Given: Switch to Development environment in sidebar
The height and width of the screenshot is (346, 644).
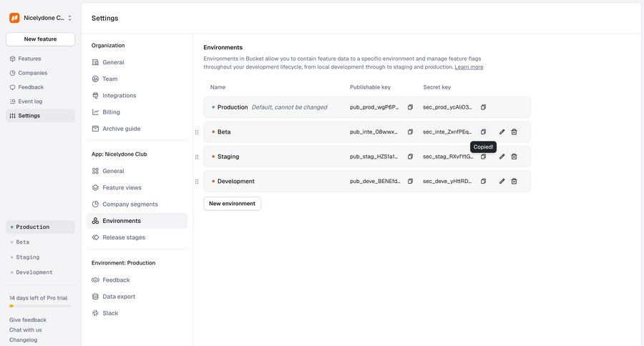Looking at the screenshot, I should tap(40, 272).
